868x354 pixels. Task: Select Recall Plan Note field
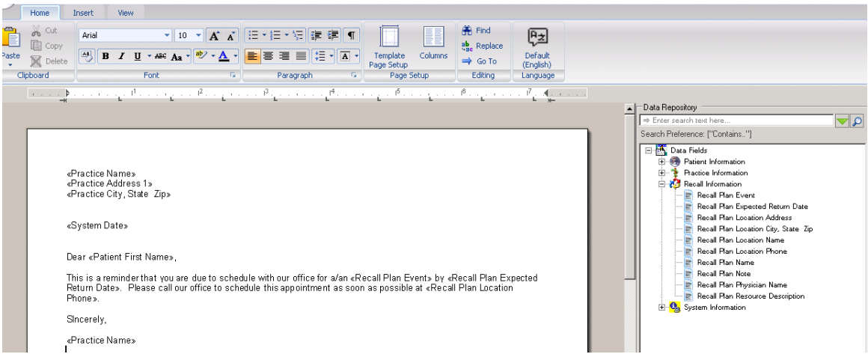724,273
